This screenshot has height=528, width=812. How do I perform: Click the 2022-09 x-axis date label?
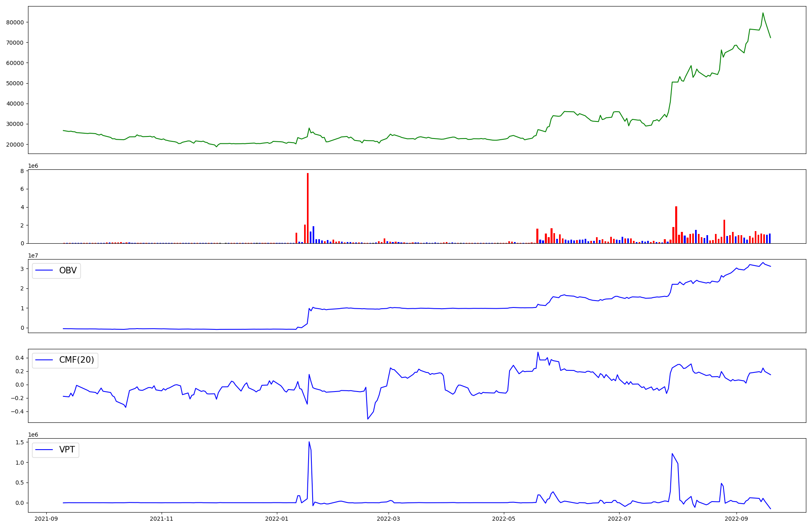[736, 519]
